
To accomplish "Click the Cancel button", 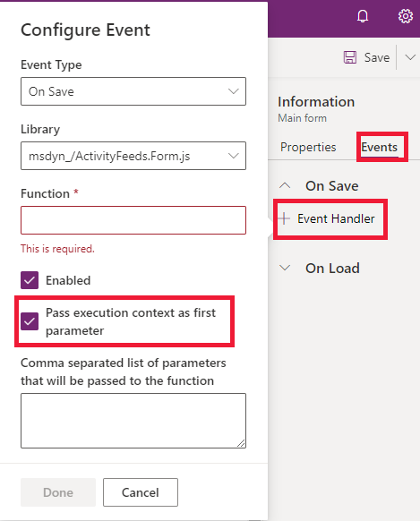I will click(x=141, y=492).
